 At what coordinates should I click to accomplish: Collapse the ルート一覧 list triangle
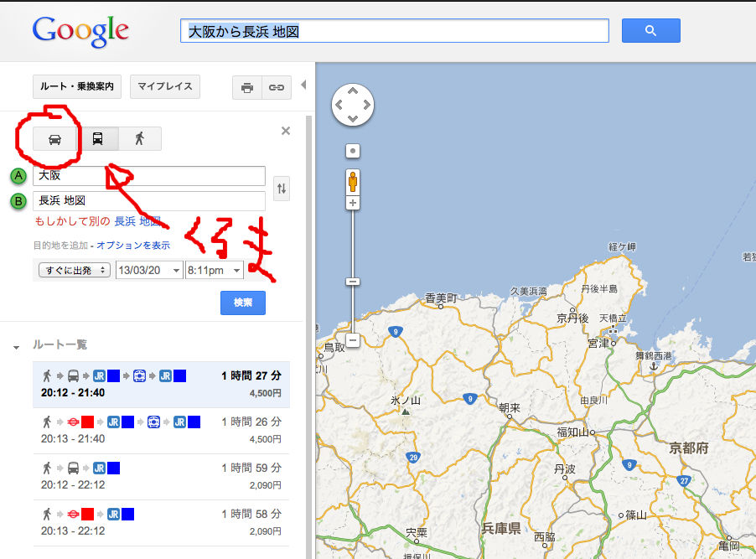[17, 347]
